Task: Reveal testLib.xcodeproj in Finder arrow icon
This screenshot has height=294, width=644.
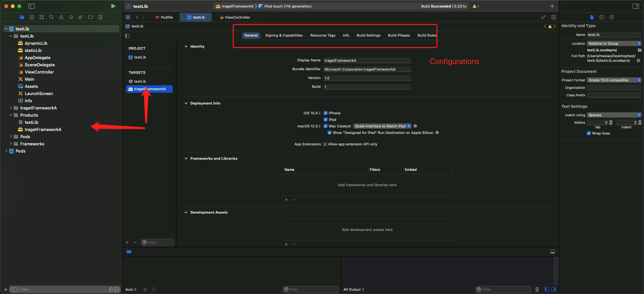Action: (x=638, y=60)
